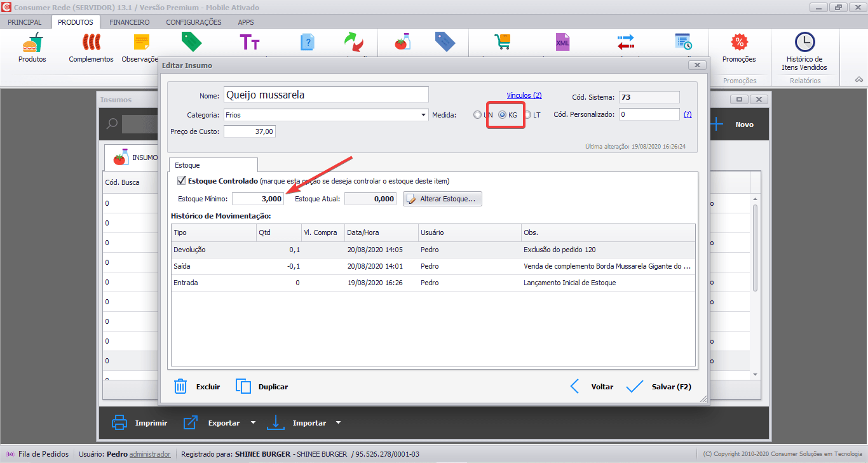Viewport: 868px width, 463px height.
Task: Switch to the PRINCIPAL ribbon tab
Action: tap(25, 22)
